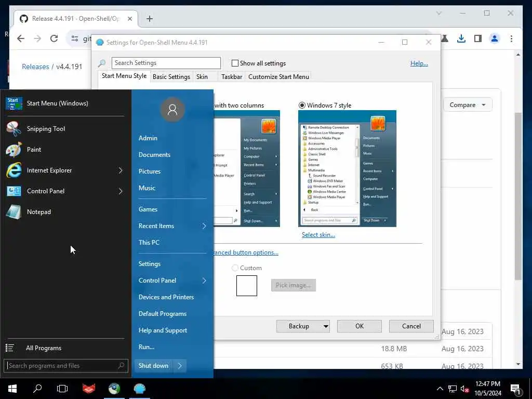Image resolution: width=532 pixels, height=399 pixels.
Task: Click the All Programs list icon
Action: coord(9,348)
